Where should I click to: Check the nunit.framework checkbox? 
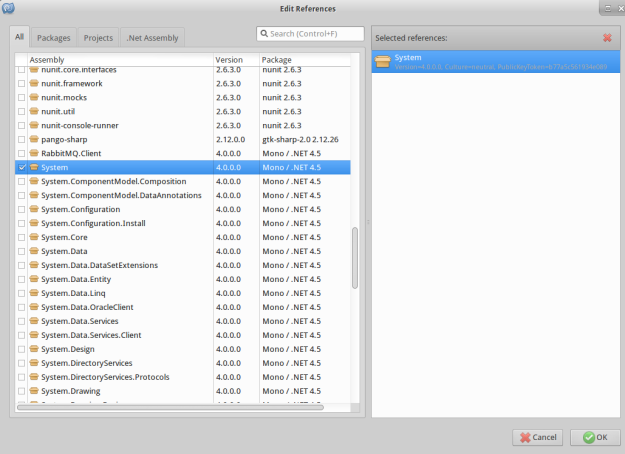tap(22, 84)
